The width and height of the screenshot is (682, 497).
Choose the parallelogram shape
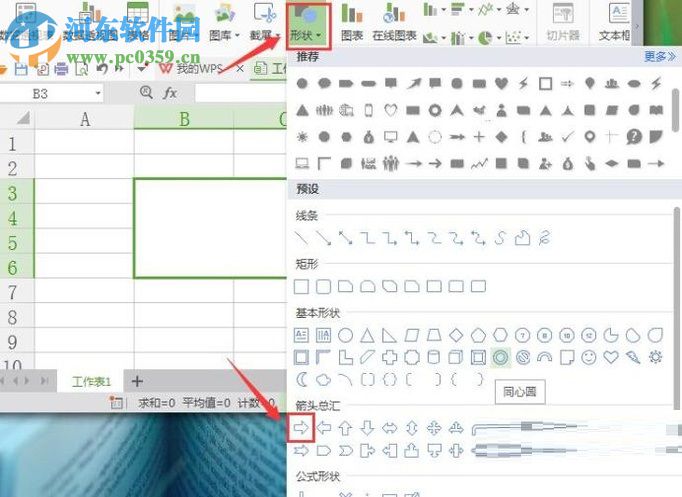pos(411,335)
